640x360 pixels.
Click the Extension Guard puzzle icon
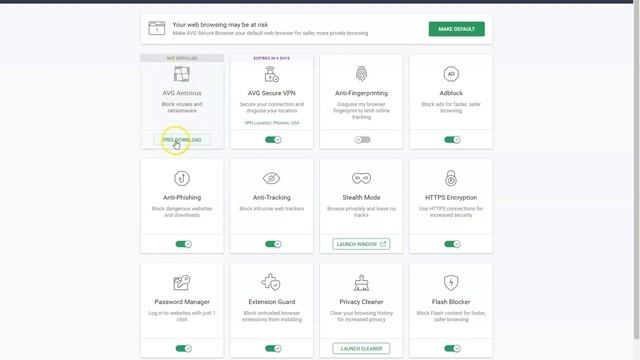pyautogui.click(x=271, y=282)
